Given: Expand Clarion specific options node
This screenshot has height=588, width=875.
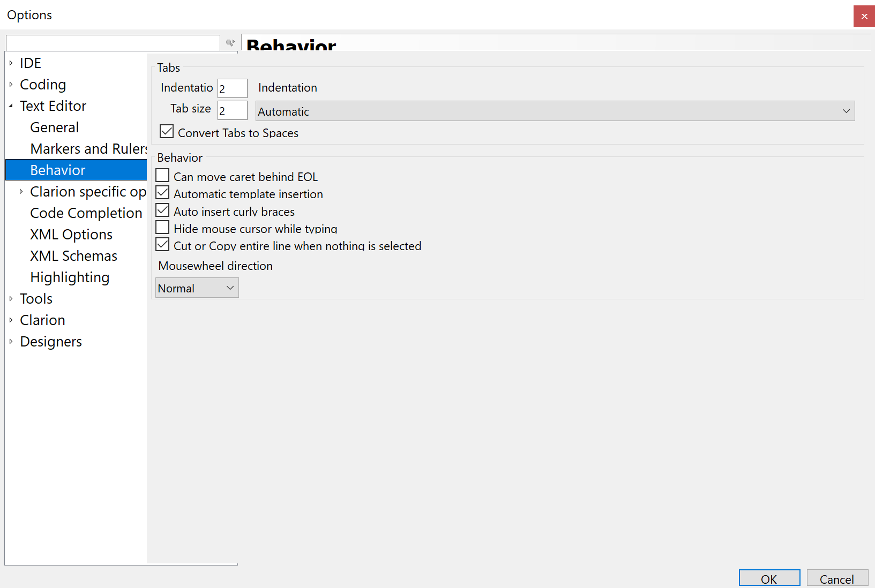Looking at the screenshot, I should tap(21, 192).
